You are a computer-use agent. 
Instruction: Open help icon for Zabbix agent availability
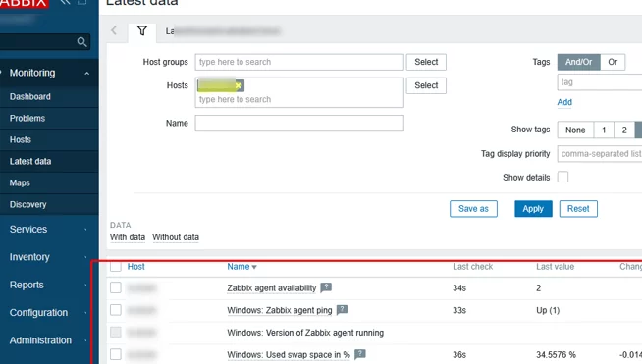tap(326, 287)
